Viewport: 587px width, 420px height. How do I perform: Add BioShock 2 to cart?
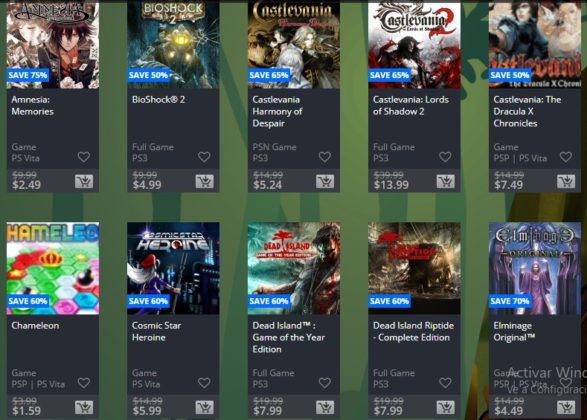[204, 182]
